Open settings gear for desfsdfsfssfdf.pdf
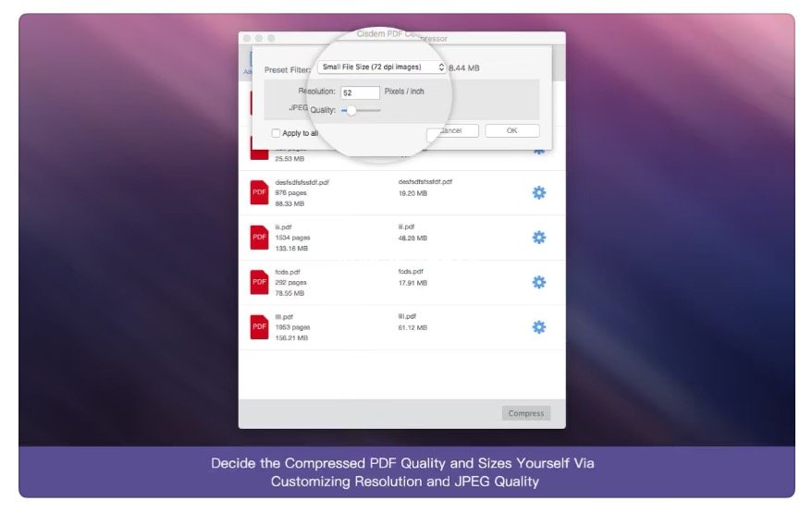Screen dimensions: 812x514 point(539,192)
